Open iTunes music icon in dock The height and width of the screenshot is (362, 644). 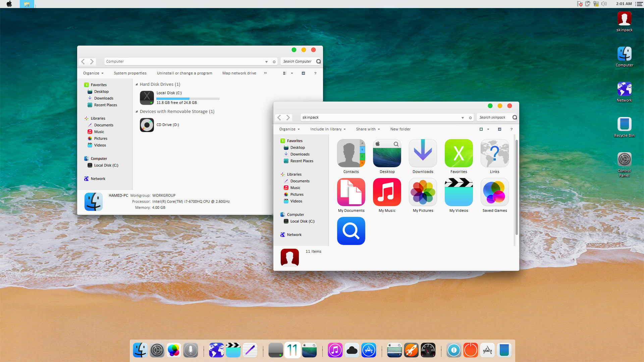click(x=335, y=350)
